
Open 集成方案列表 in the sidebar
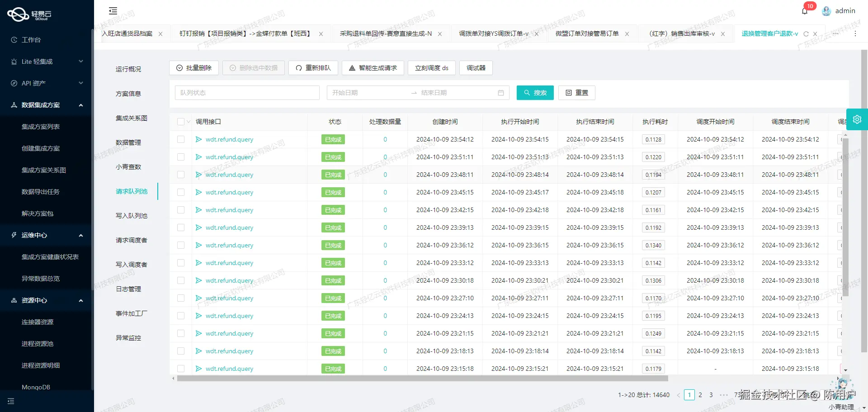tap(41, 127)
